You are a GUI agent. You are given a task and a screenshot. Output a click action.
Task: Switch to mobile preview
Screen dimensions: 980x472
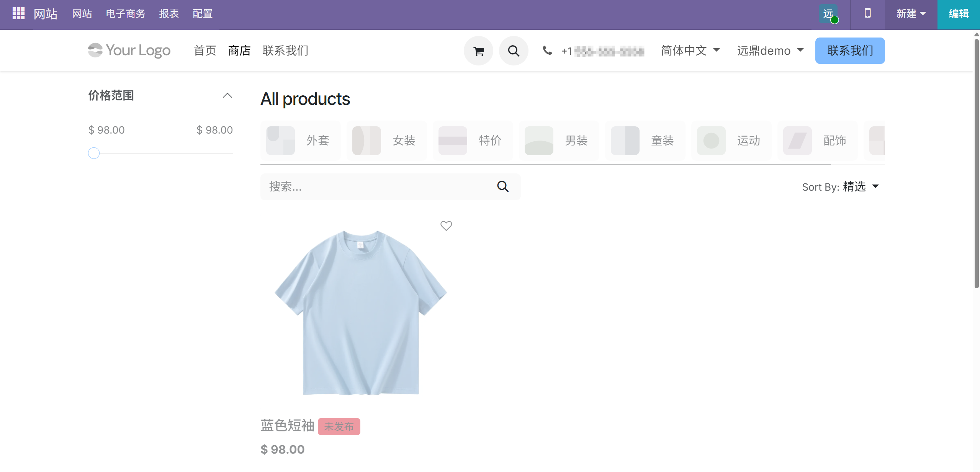pos(867,14)
